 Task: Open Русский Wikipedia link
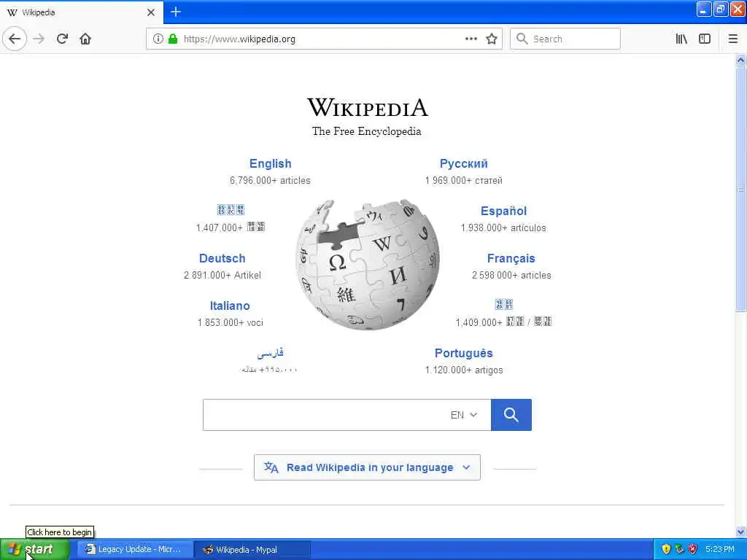pos(463,163)
